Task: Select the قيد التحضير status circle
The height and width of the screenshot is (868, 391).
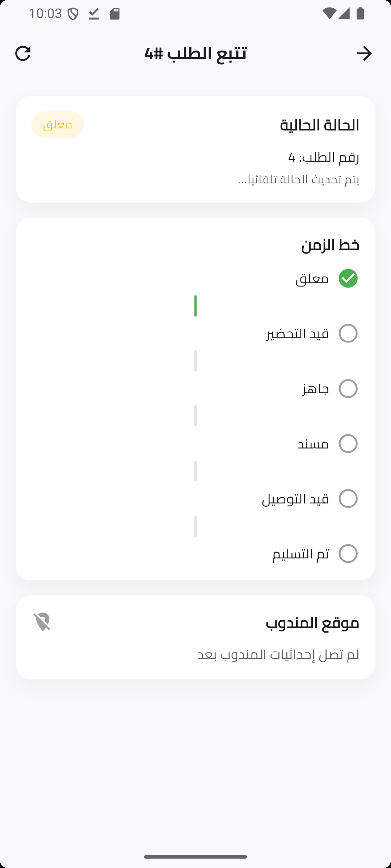Action: pyautogui.click(x=348, y=333)
